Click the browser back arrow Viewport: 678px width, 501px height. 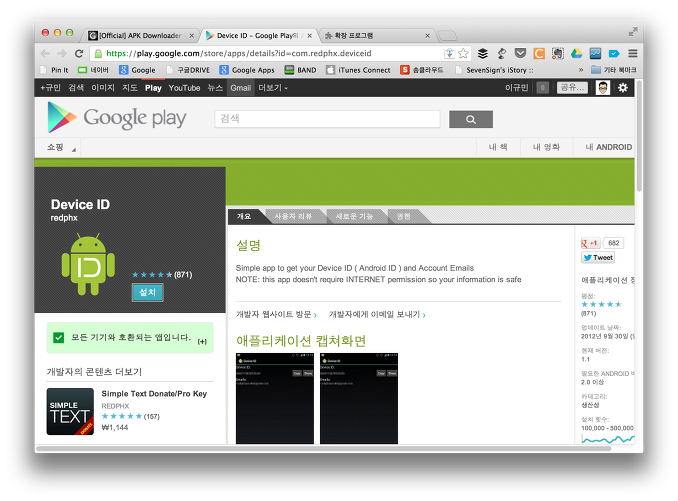(45, 54)
